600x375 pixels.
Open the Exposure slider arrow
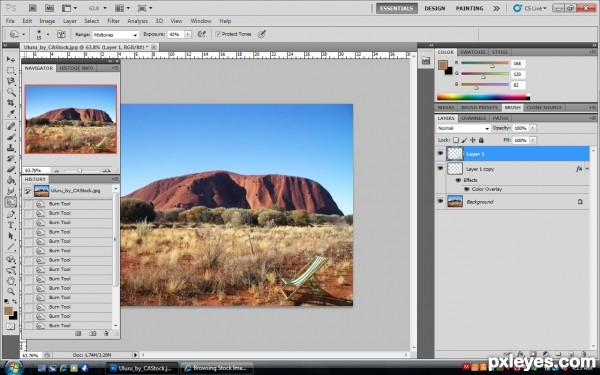tap(188, 34)
